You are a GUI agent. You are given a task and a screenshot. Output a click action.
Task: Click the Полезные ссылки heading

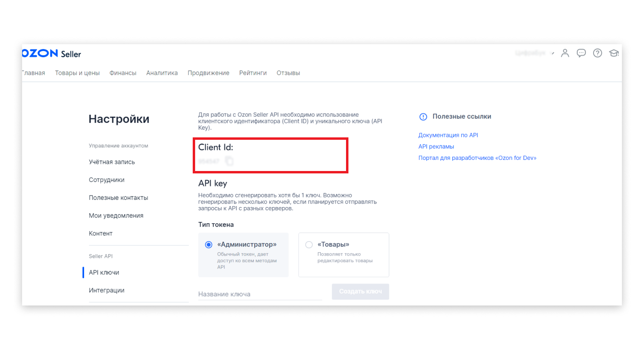click(x=462, y=116)
